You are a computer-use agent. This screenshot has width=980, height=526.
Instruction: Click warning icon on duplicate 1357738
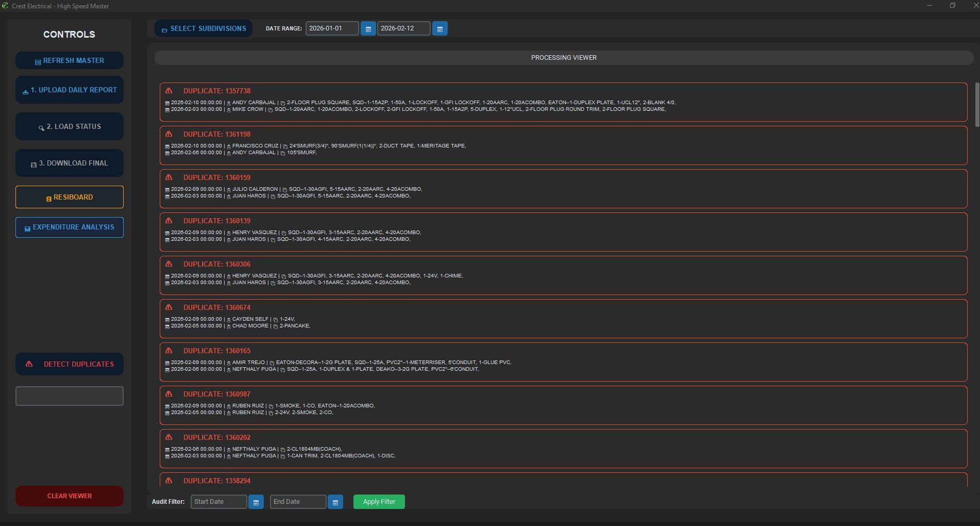click(x=168, y=91)
